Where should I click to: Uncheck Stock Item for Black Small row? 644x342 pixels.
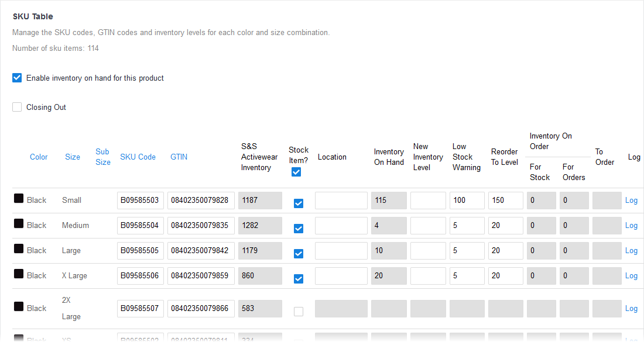point(299,203)
